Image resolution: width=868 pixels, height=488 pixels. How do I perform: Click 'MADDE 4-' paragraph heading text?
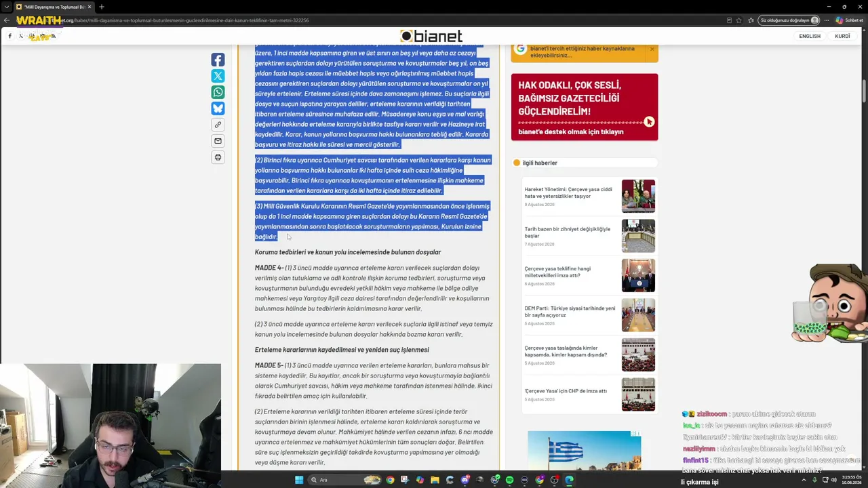pyautogui.click(x=269, y=268)
